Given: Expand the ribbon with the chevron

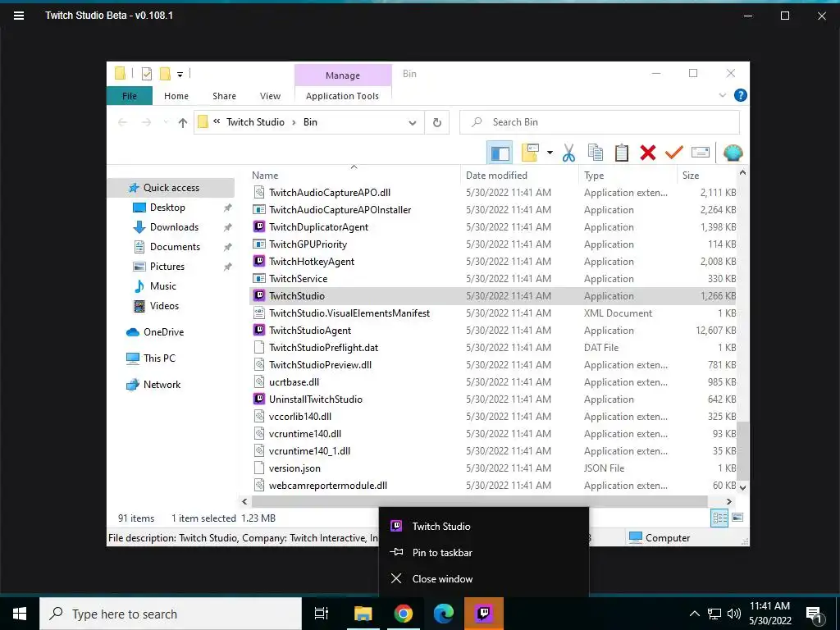Looking at the screenshot, I should [x=722, y=95].
